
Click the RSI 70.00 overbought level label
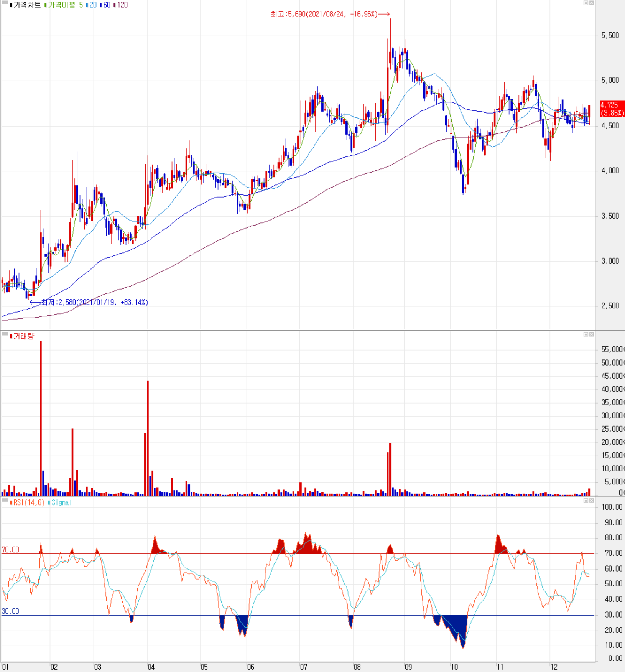click(10, 550)
